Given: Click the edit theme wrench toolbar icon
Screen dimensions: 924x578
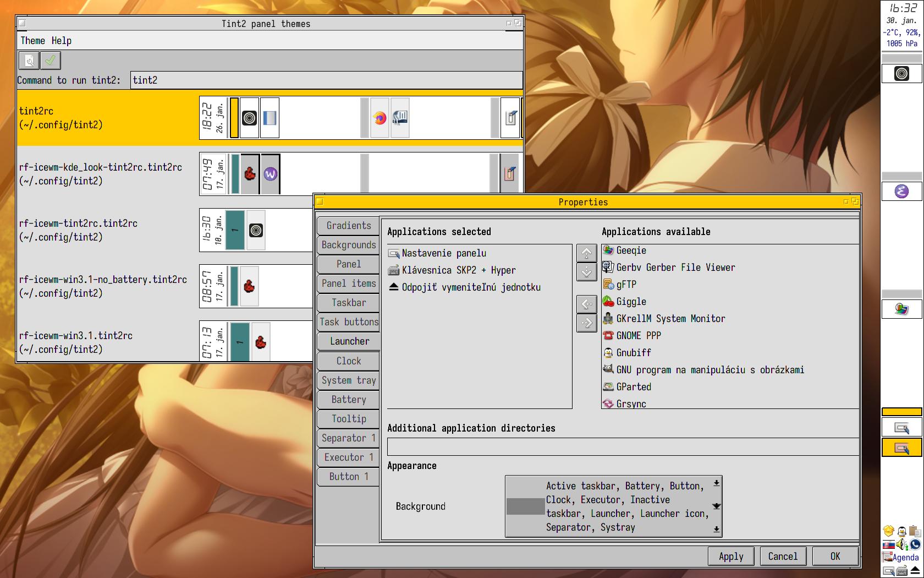Looking at the screenshot, I should point(30,61).
